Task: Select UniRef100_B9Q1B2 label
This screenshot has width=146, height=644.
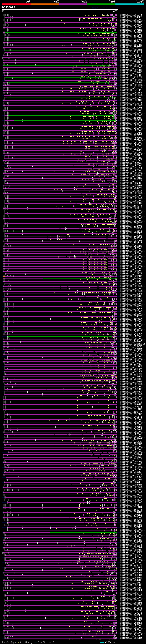Action: point(131,175)
